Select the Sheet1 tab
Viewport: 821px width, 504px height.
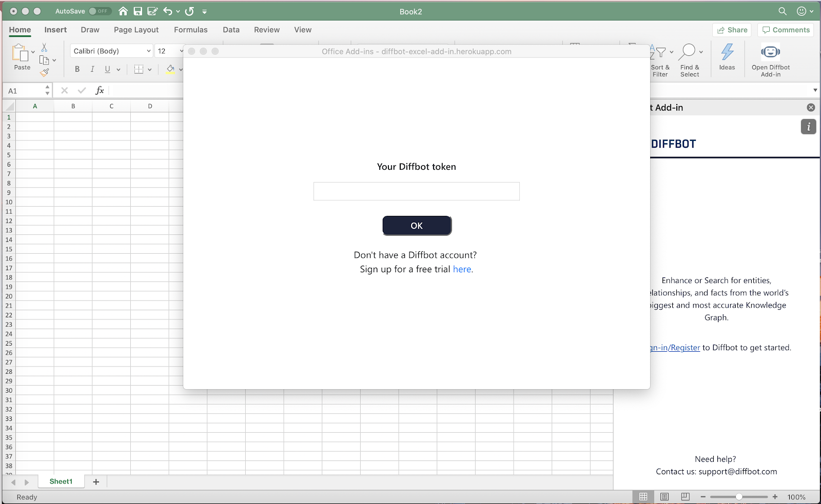point(61,481)
